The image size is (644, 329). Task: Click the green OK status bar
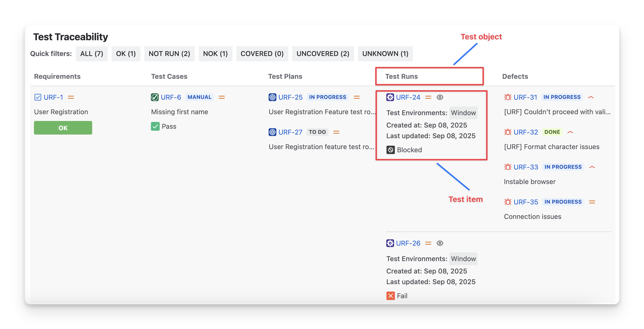(63, 128)
